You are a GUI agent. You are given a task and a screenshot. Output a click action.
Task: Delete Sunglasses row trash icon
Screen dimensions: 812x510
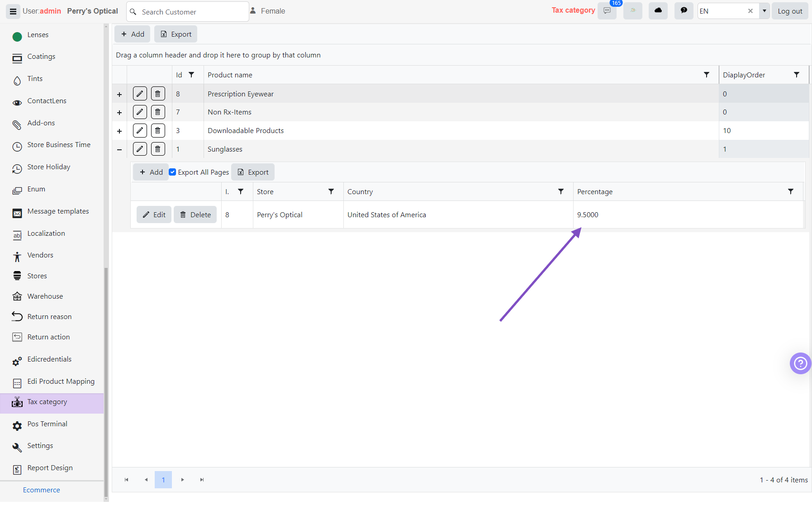(158, 149)
